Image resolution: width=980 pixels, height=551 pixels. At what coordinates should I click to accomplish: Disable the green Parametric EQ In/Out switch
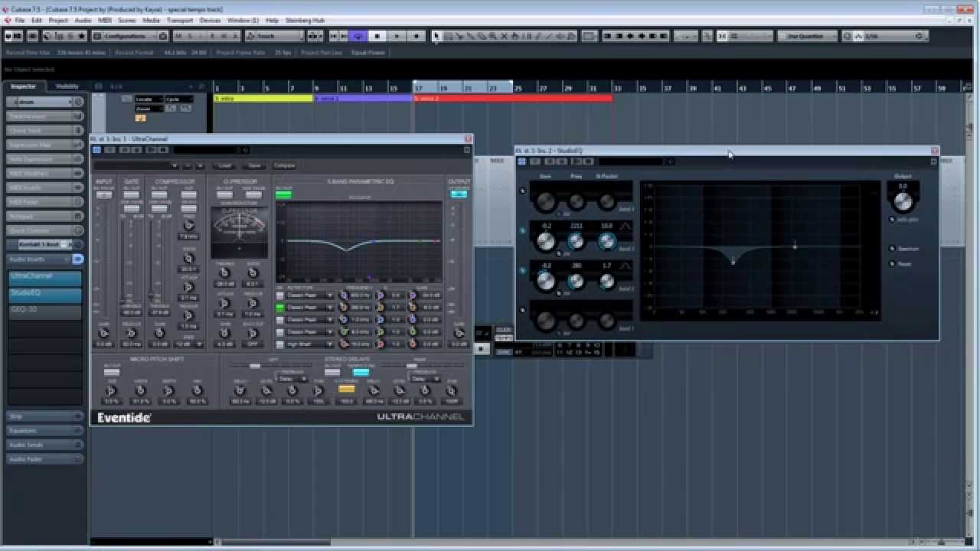pos(283,194)
